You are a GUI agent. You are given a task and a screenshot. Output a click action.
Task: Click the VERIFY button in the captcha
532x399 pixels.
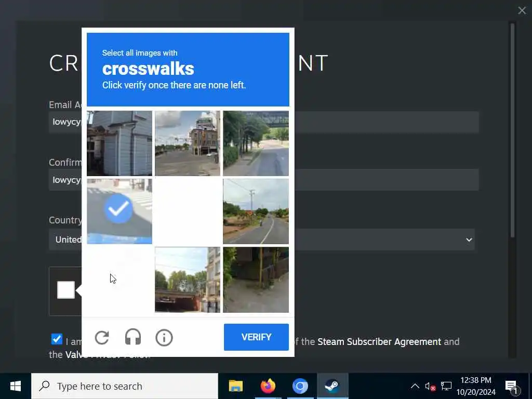point(256,337)
